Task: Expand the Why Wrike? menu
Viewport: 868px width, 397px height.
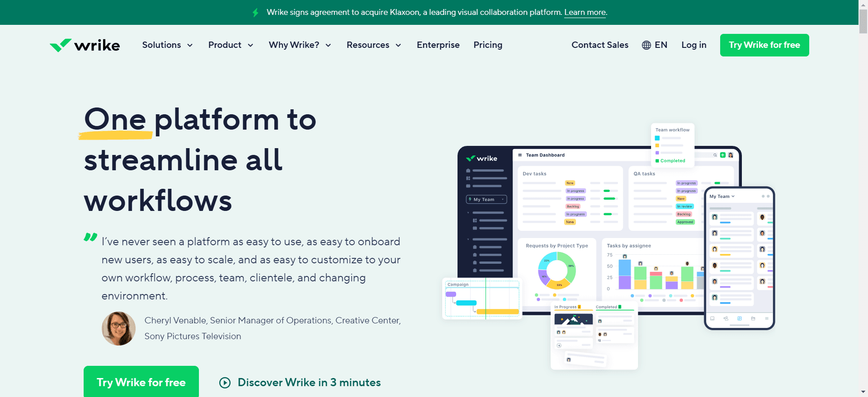Action: click(300, 45)
